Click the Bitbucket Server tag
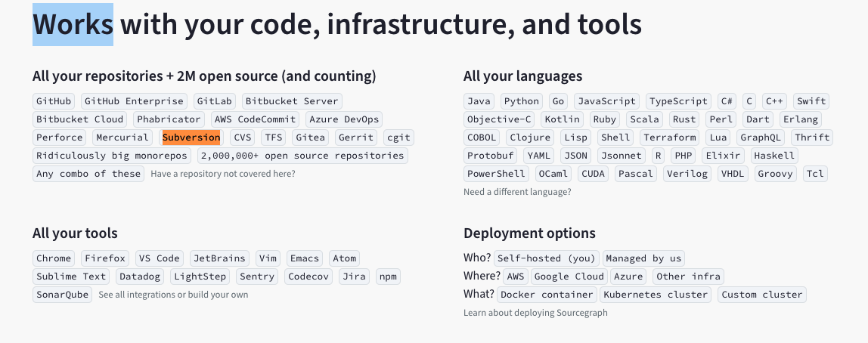The image size is (868, 343). coord(292,101)
